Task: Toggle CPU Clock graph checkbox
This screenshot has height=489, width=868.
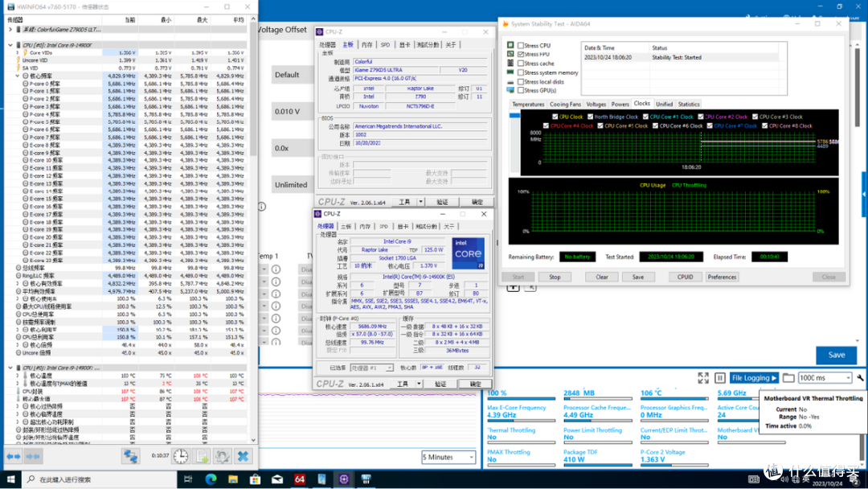Action: coord(555,117)
